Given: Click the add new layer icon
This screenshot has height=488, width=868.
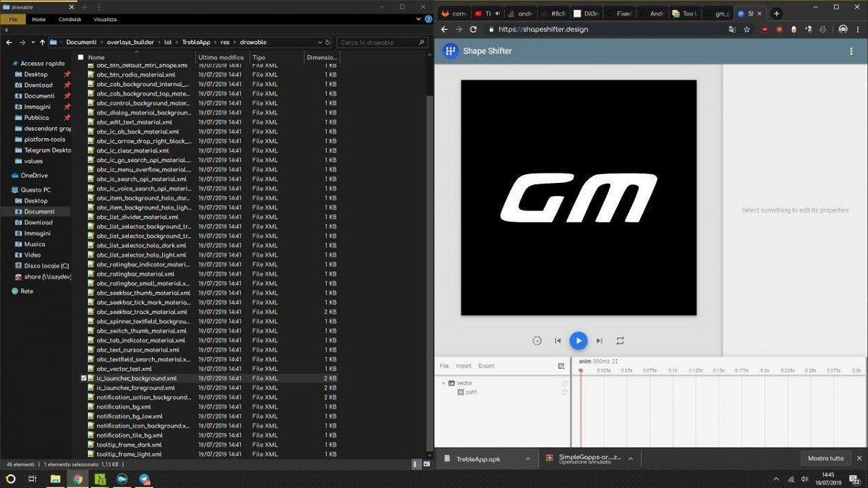Looking at the screenshot, I should click(x=561, y=366).
